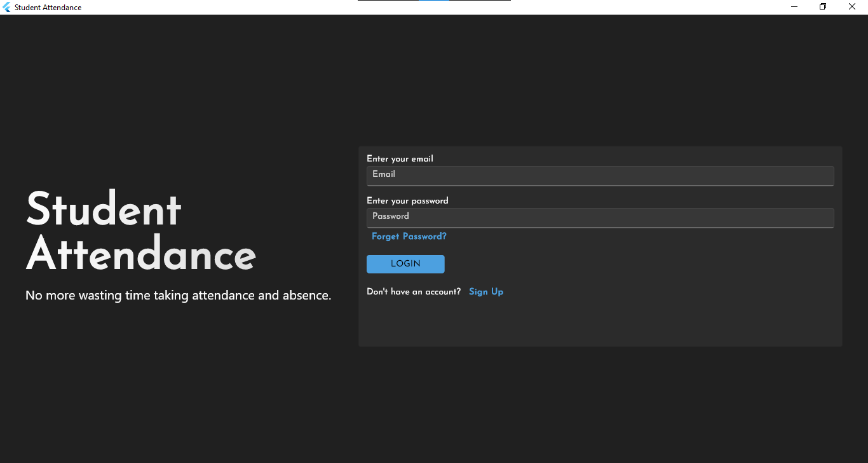Click the blue progress segment at top
The height and width of the screenshot is (463, 868).
pos(435,2)
